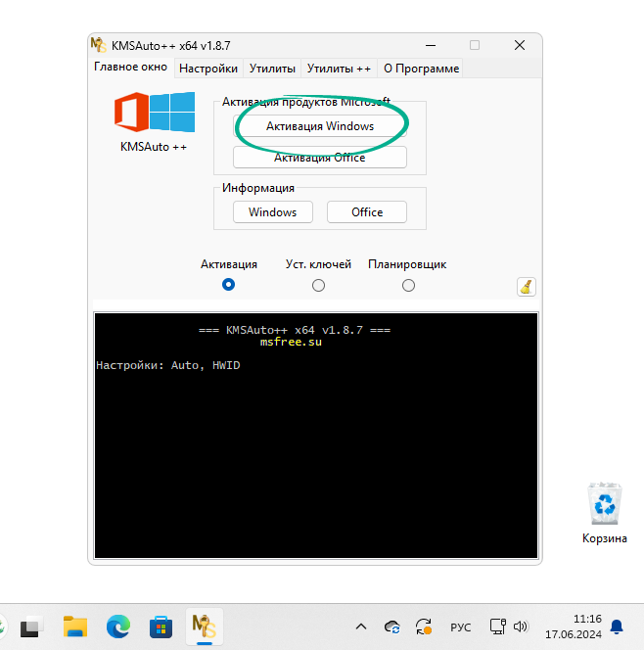Click the Windows information button
Viewport: 644px width, 650px height.
pos(273,212)
